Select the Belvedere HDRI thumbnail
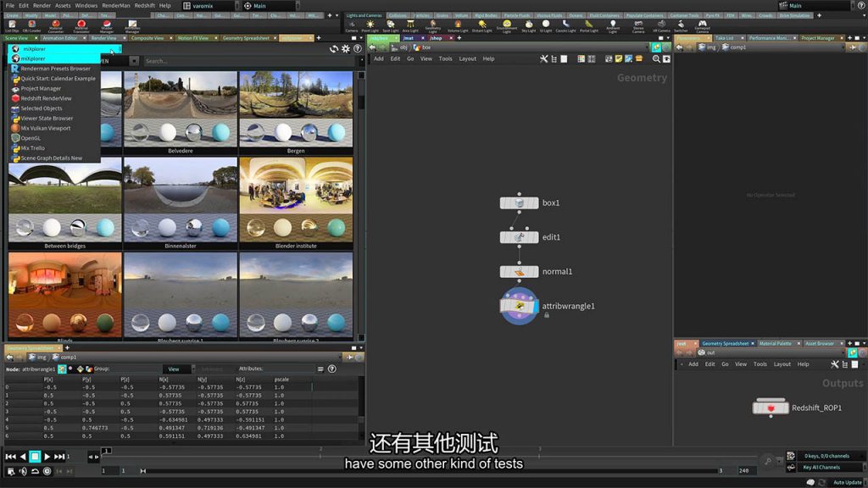Image resolution: width=868 pixels, height=488 pixels. coord(181,113)
